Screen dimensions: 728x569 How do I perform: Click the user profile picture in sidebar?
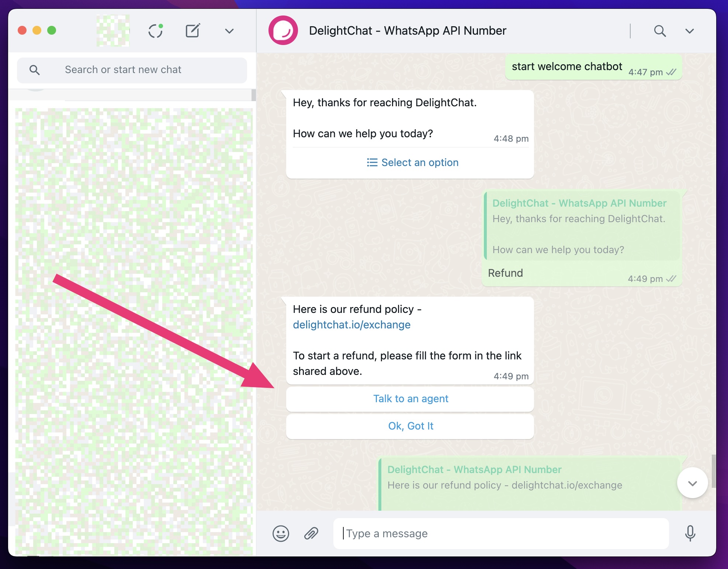(x=113, y=31)
